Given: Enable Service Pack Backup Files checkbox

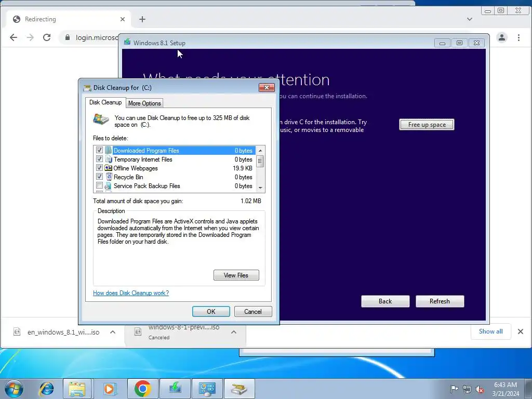Looking at the screenshot, I should pyautogui.click(x=99, y=185).
